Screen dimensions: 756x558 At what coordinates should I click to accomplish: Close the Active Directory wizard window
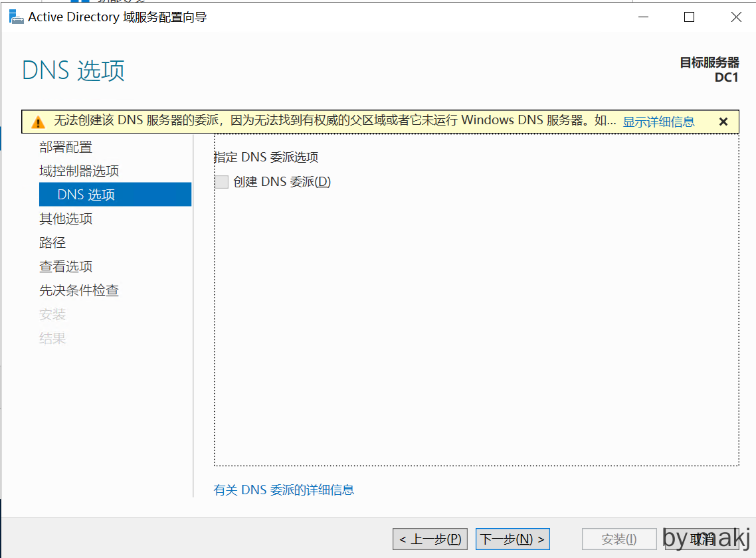[736, 17]
